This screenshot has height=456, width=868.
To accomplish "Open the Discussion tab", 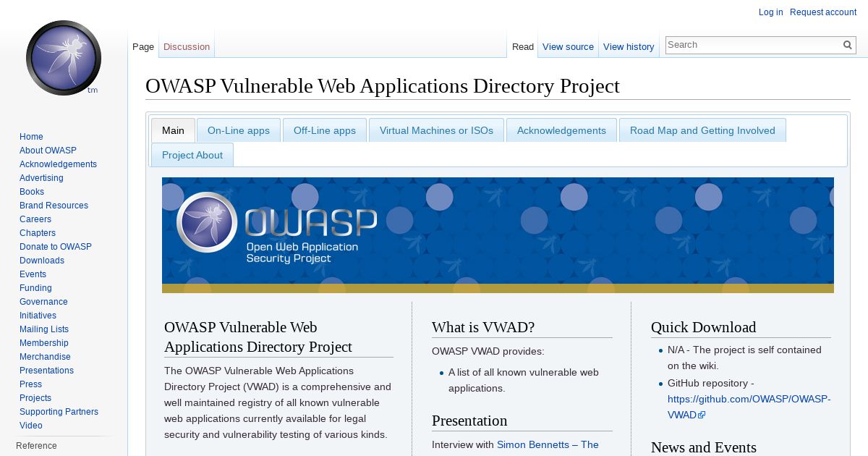I will [187, 46].
